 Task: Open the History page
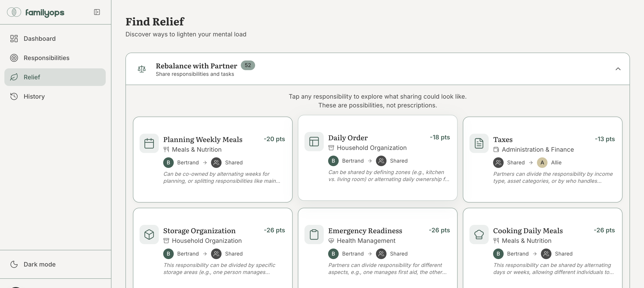(34, 96)
